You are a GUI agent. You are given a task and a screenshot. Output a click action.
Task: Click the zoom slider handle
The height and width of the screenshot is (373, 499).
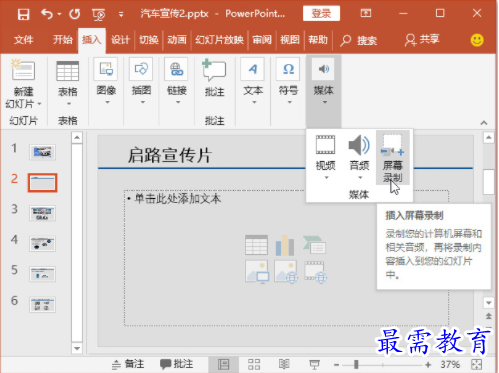(x=356, y=364)
